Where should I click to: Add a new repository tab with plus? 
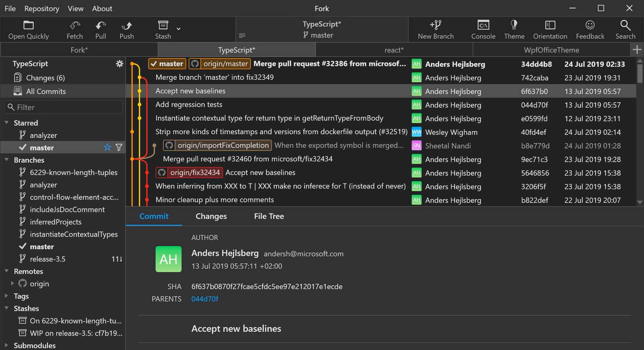(637, 50)
